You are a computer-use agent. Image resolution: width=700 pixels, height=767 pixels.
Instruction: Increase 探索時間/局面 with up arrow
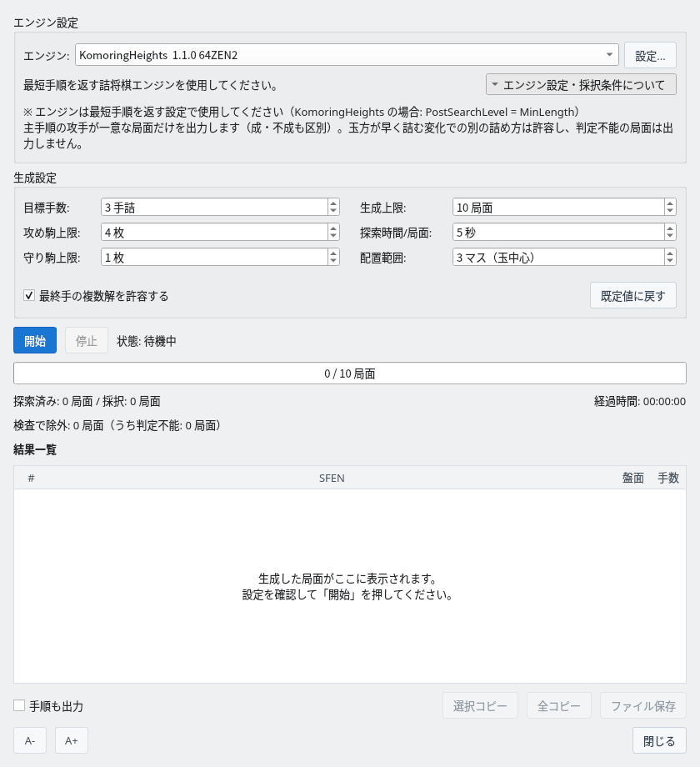[670, 228]
